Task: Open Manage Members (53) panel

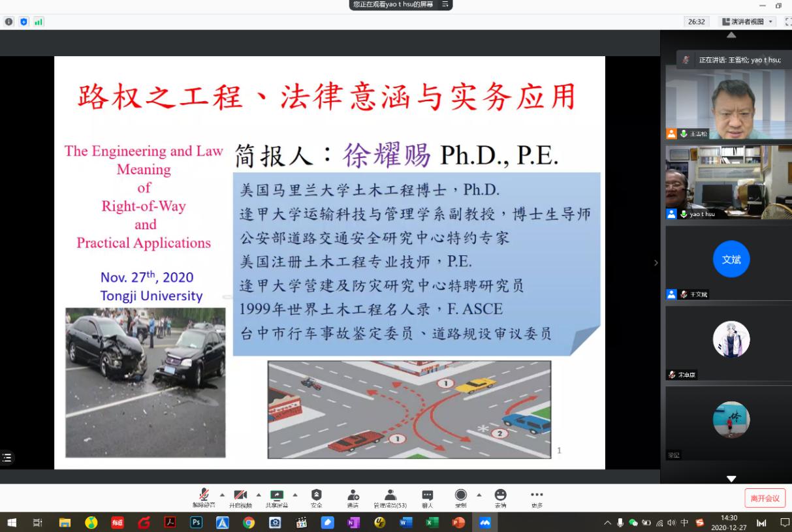Action: [x=390, y=496]
